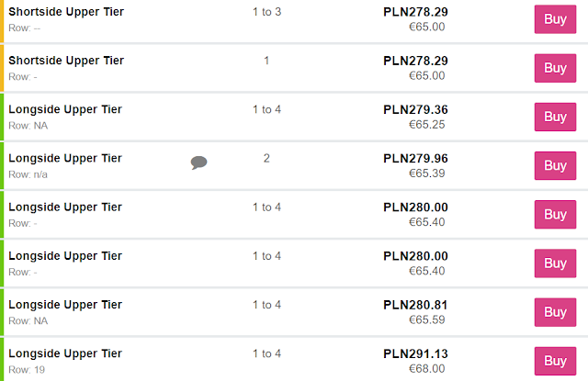Click the green bar beside PLN291.13 listing

[x=2, y=360]
